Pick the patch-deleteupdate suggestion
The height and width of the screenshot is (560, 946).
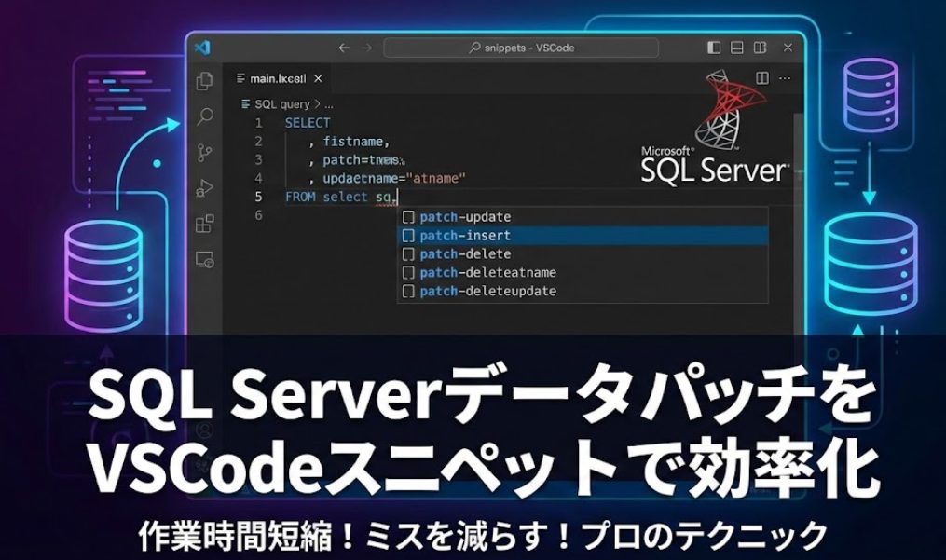(x=487, y=292)
